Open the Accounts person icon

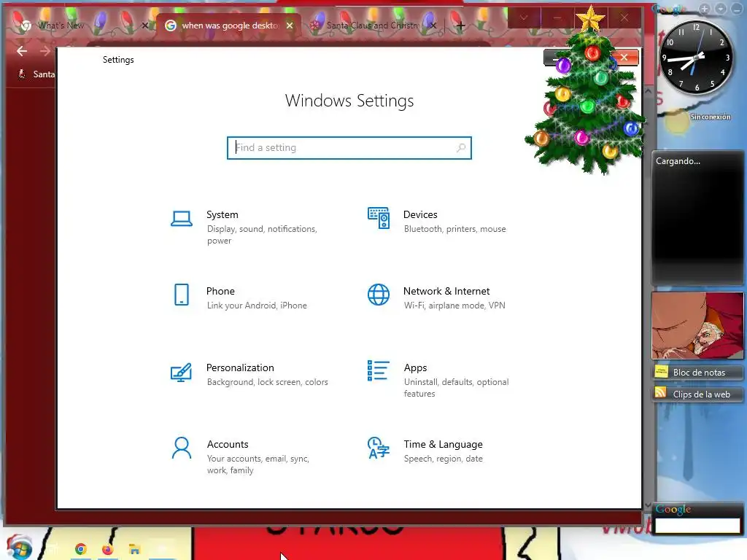tap(182, 448)
